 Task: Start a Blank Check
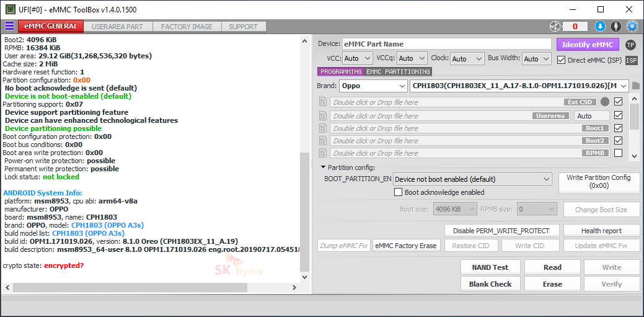coord(490,284)
